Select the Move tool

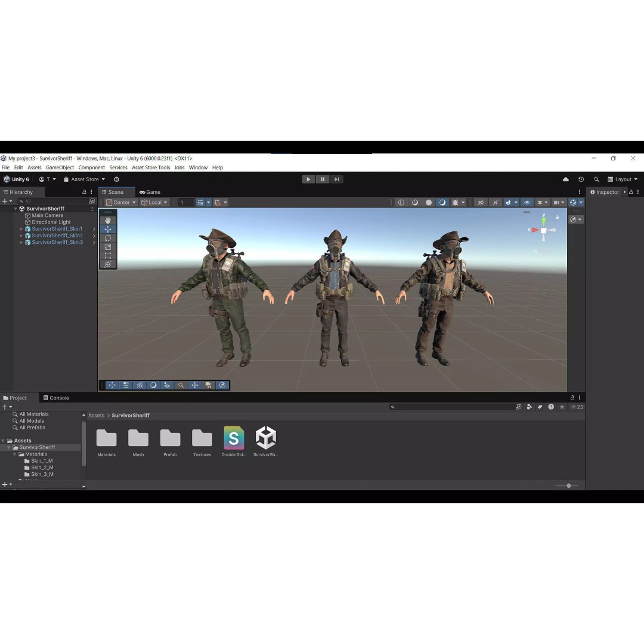coord(107,229)
